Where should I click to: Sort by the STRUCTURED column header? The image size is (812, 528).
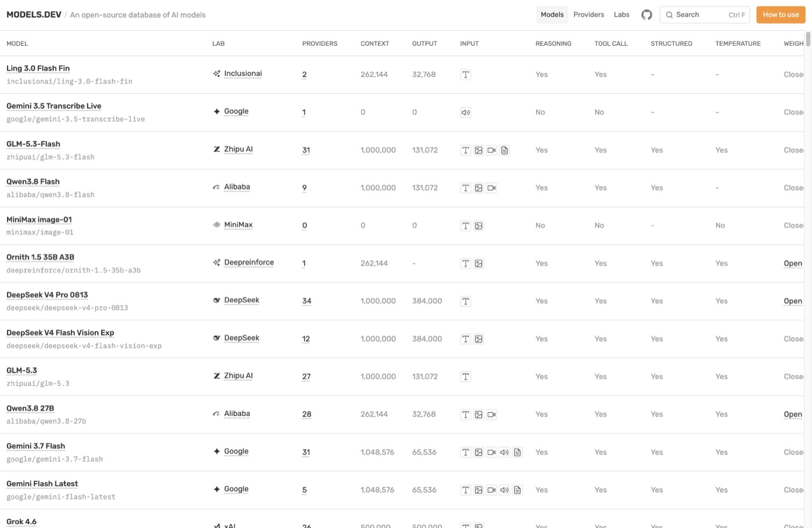pyautogui.click(x=672, y=44)
